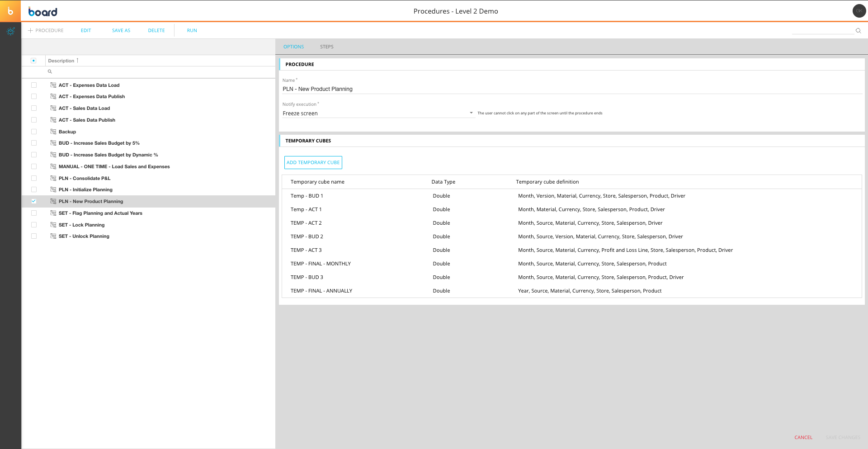Open the designer icon in the left sidebar
The image size is (868, 449).
[11, 31]
